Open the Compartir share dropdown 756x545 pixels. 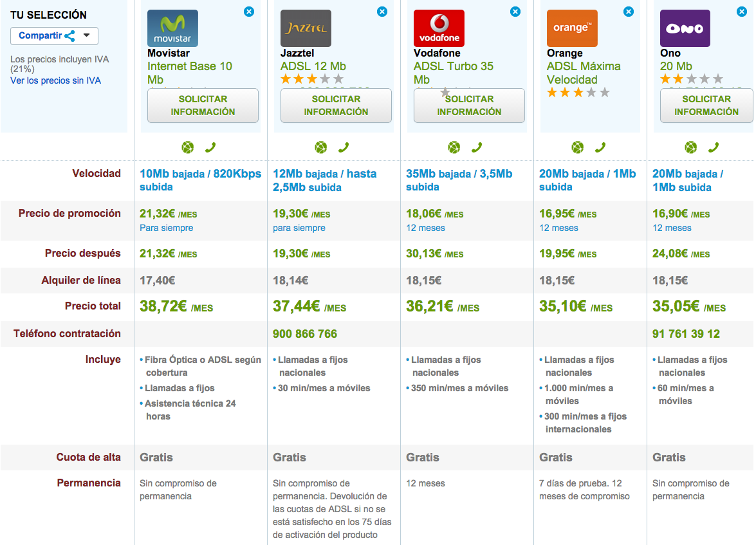(54, 35)
